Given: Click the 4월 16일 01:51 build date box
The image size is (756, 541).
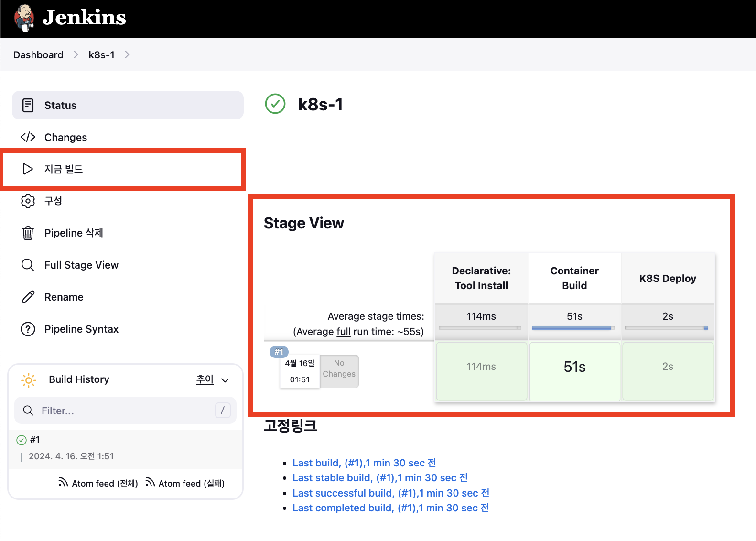Looking at the screenshot, I should 300,371.
